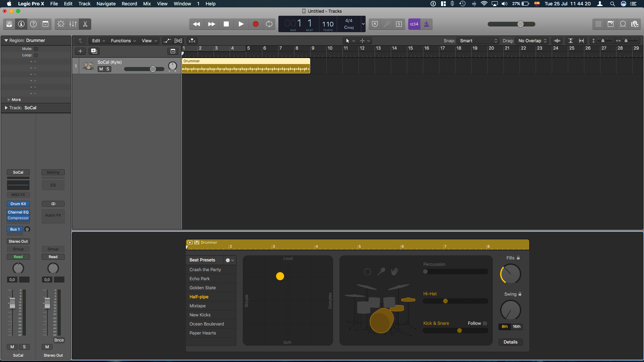The image size is (644, 362).
Task: Open the Smart Controls knob button
Action: coord(61,24)
